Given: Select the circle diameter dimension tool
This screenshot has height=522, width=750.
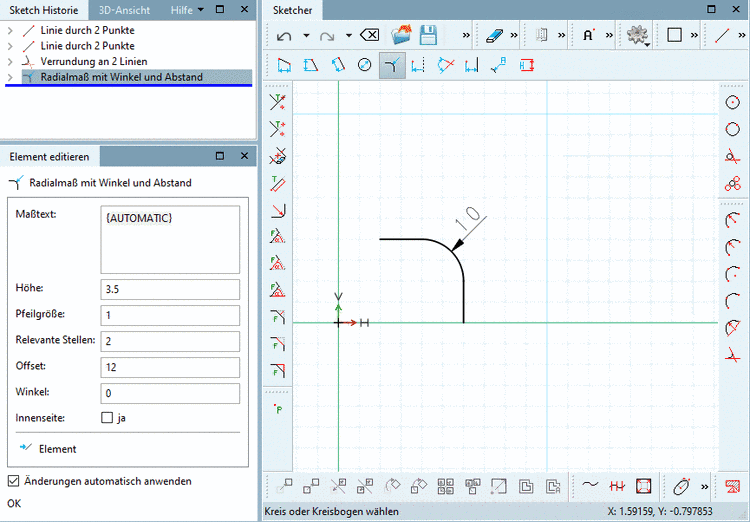Looking at the screenshot, I should coord(364,65).
